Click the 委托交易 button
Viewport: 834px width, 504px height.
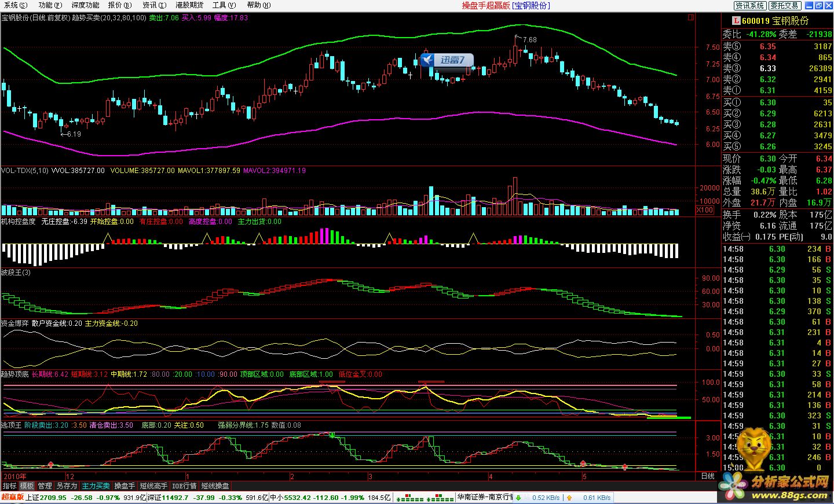click(x=785, y=5)
